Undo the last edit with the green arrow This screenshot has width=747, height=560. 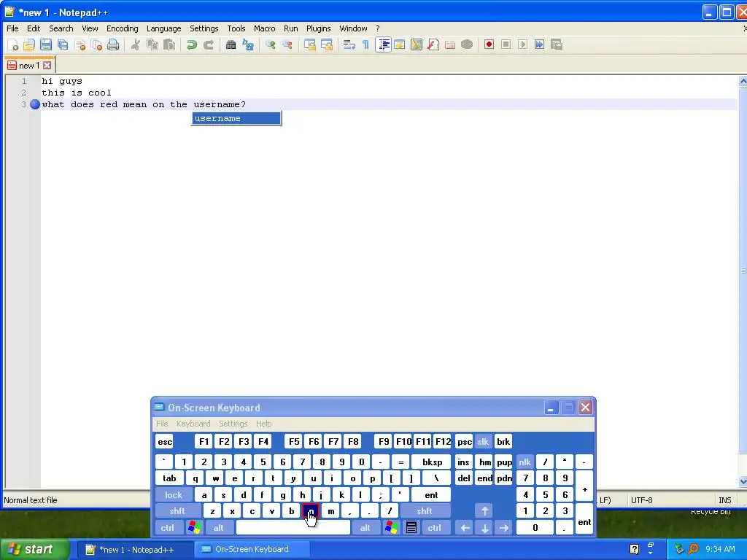[x=192, y=44]
